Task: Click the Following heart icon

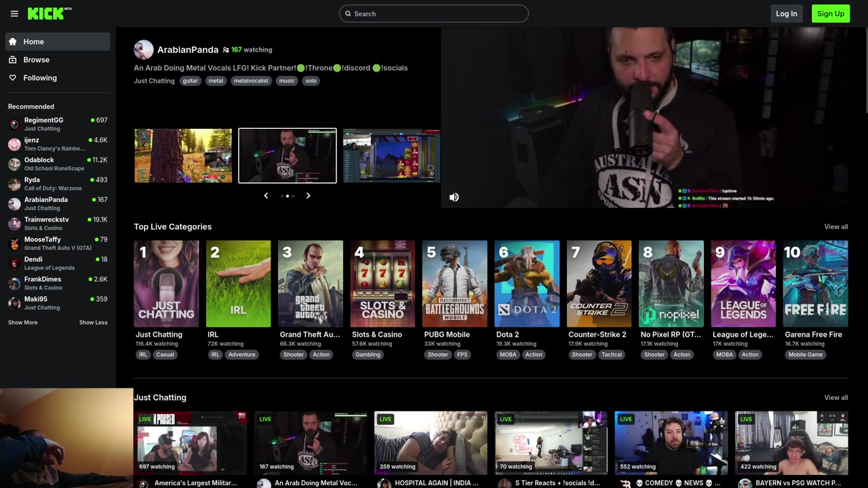Action: point(12,78)
